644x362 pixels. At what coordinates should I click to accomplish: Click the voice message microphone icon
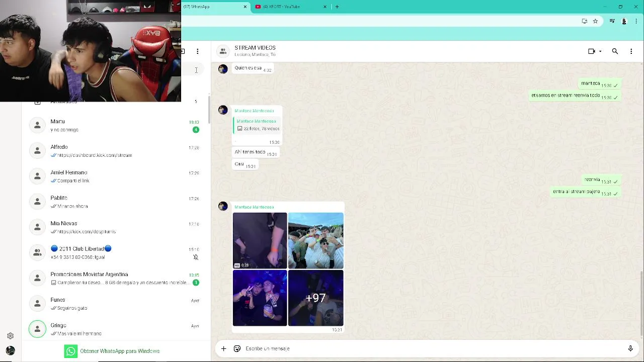coord(630,348)
